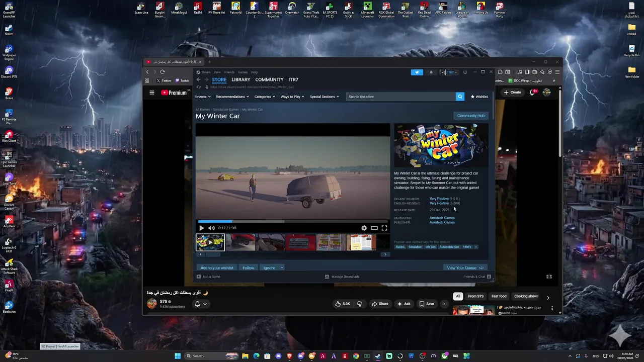The height and width of the screenshot is (362, 644).
Task: Click YouTube Create button
Action: coord(513,93)
